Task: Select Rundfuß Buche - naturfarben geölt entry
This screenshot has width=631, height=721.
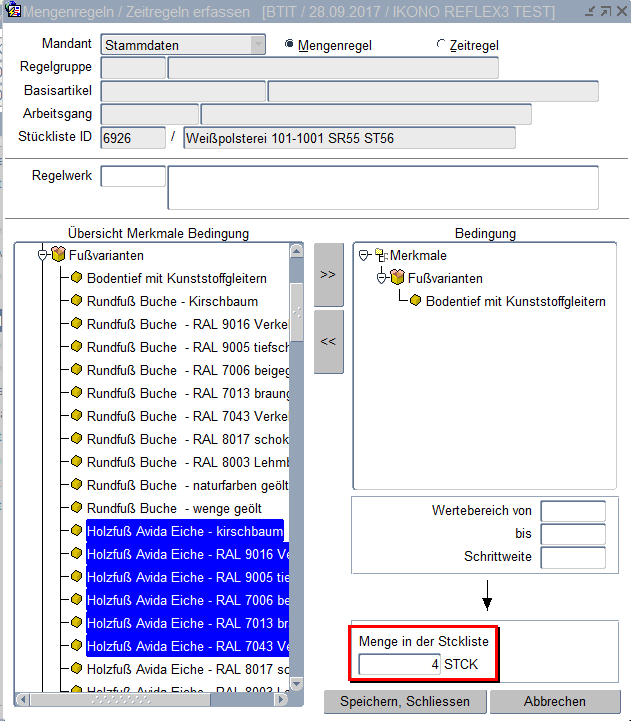Action: [x=187, y=485]
